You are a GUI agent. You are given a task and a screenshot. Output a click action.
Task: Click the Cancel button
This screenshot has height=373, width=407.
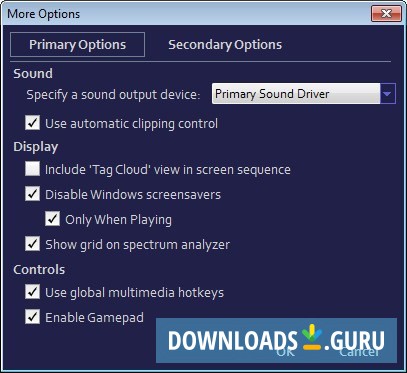click(359, 352)
